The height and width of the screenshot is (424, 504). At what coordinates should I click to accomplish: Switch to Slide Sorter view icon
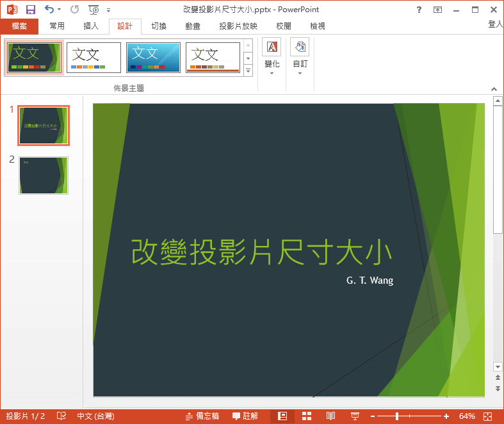pyautogui.click(x=307, y=416)
